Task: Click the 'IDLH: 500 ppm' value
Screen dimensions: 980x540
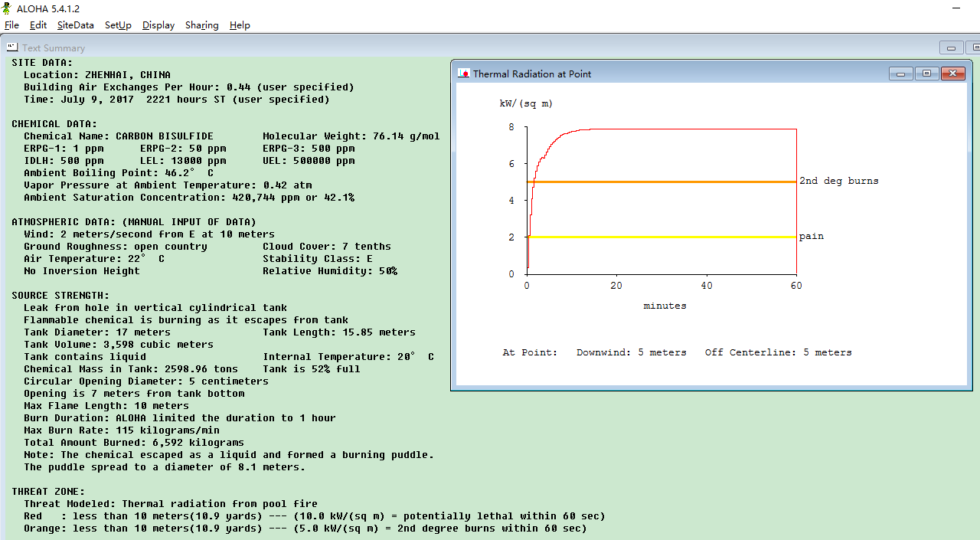Action: point(64,161)
